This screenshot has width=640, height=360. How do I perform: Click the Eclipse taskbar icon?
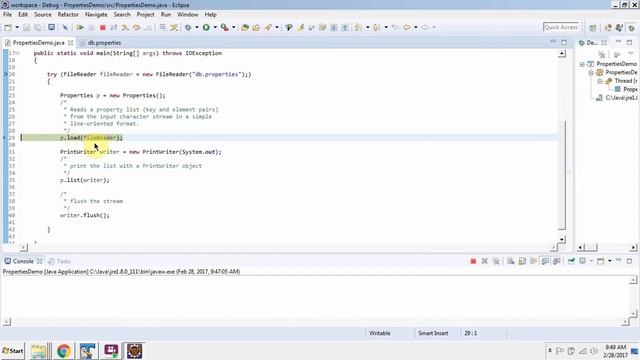tap(135, 351)
